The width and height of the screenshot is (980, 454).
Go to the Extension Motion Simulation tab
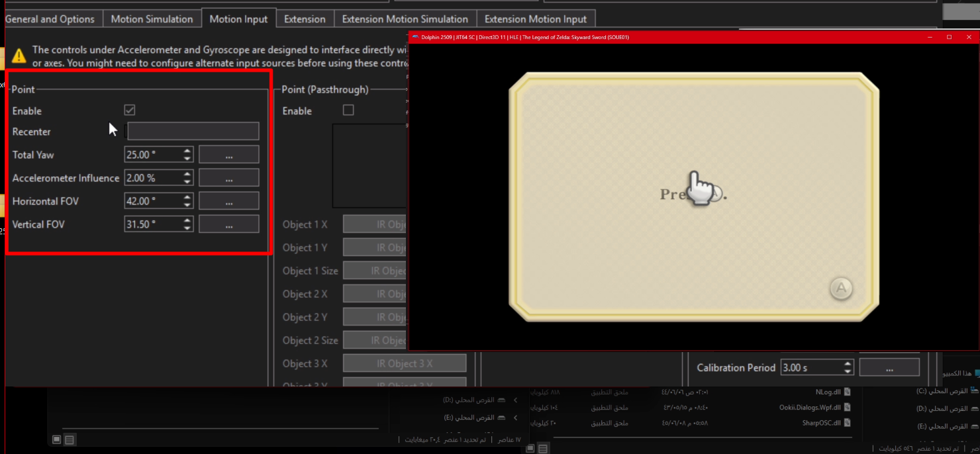tap(405, 19)
